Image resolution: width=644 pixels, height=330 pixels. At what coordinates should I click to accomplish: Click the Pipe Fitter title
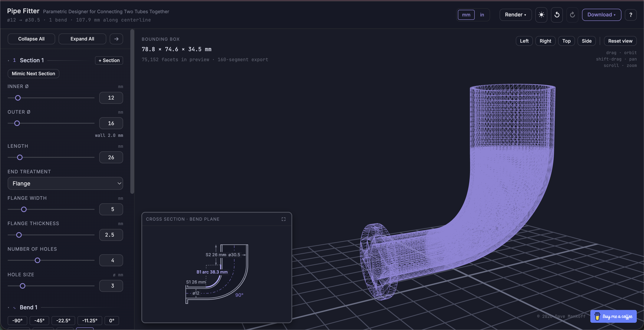[23, 11]
